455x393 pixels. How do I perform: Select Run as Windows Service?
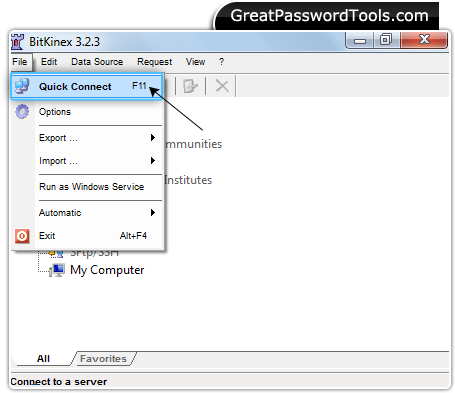pos(87,187)
